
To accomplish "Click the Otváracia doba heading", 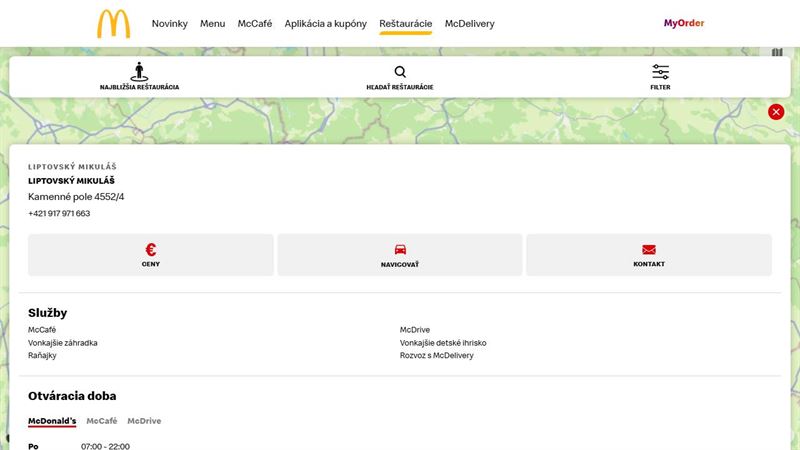I will pos(72,396).
